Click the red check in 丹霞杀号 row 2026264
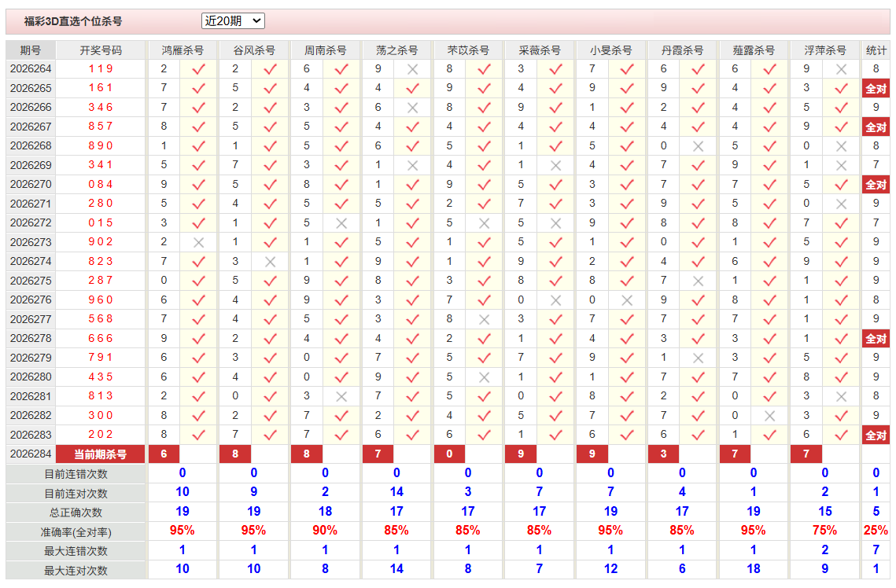896x588 pixels. pos(698,69)
